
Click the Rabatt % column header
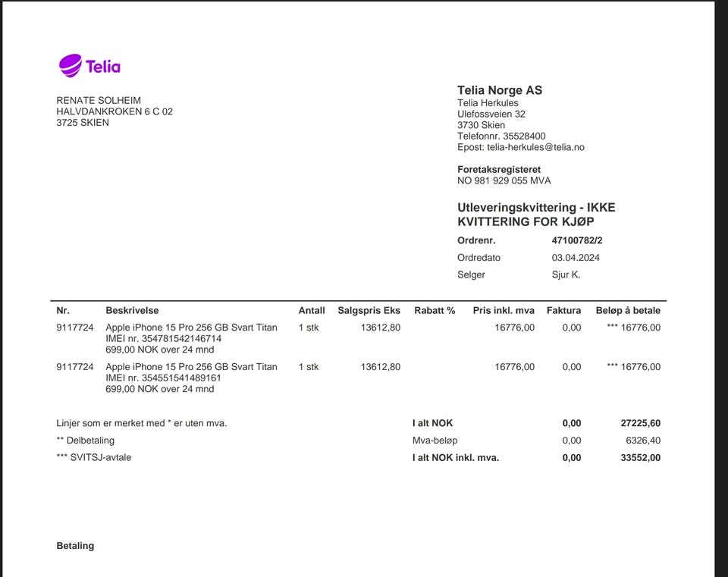tap(435, 311)
